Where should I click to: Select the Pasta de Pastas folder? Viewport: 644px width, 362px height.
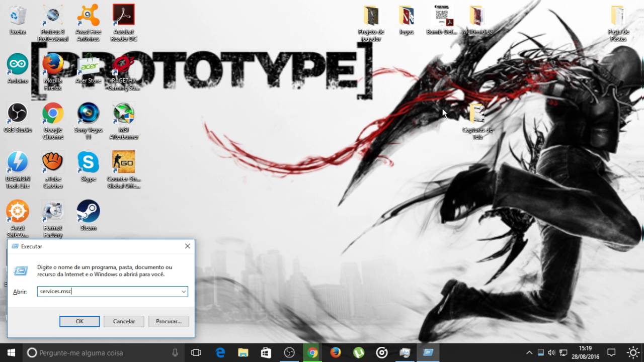click(x=617, y=23)
